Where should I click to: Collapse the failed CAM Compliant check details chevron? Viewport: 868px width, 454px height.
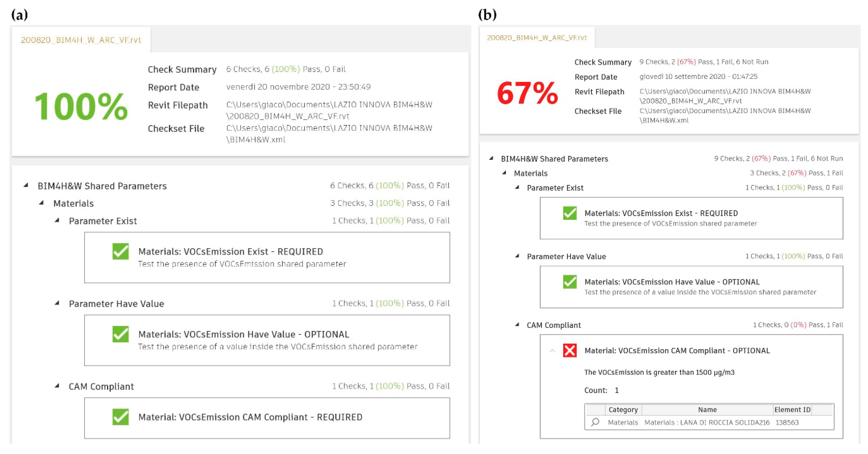(552, 351)
